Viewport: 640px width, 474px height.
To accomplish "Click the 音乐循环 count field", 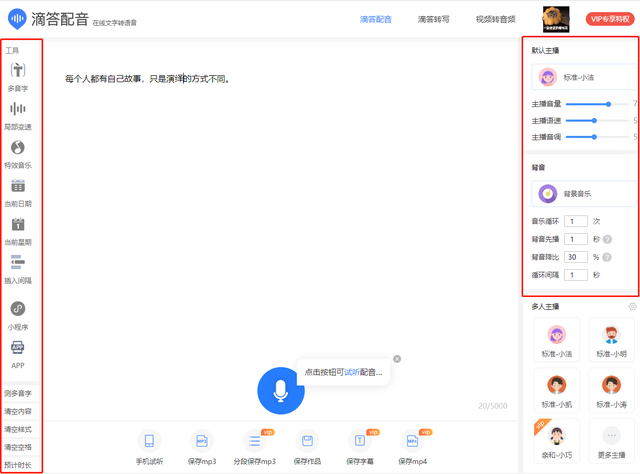I will coord(576,221).
